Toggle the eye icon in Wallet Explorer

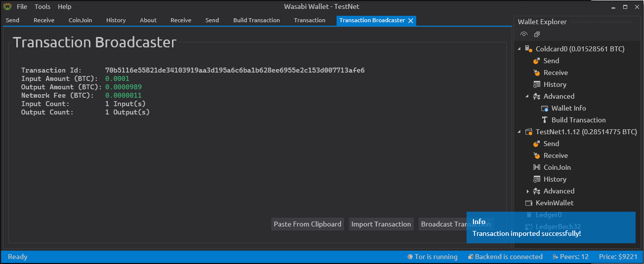coord(524,35)
